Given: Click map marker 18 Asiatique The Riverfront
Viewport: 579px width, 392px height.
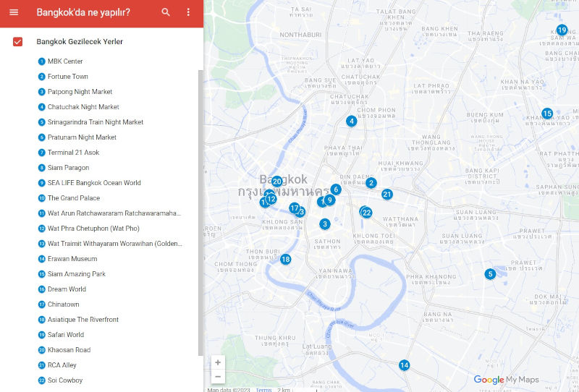Looking at the screenshot, I should click(286, 260).
